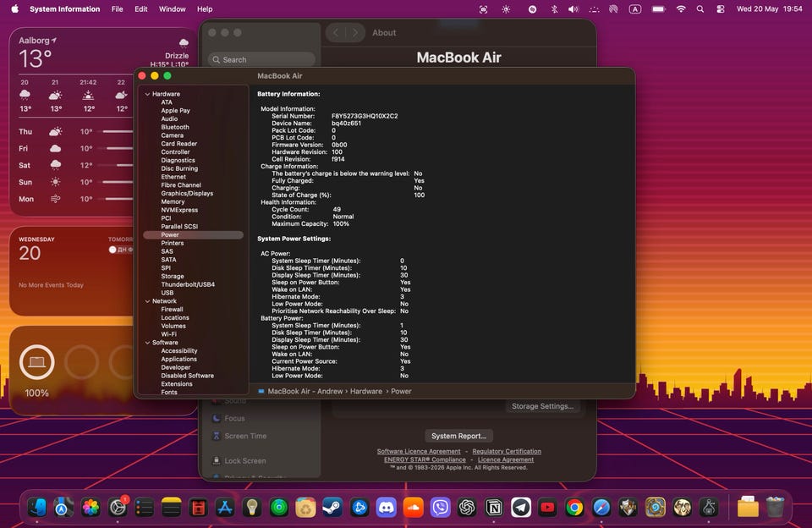Open Discord from the dock

(x=387, y=508)
